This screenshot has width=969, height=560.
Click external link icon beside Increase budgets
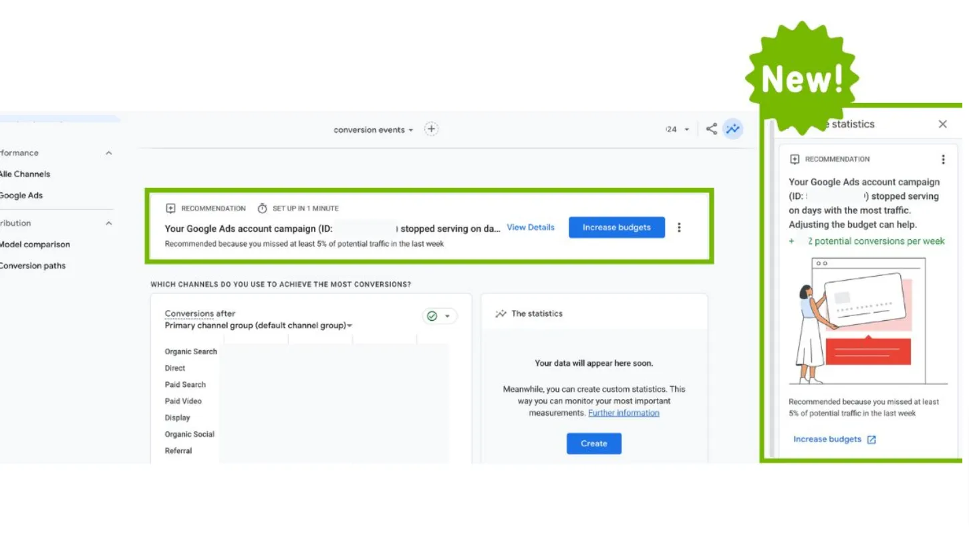(x=871, y=440)
